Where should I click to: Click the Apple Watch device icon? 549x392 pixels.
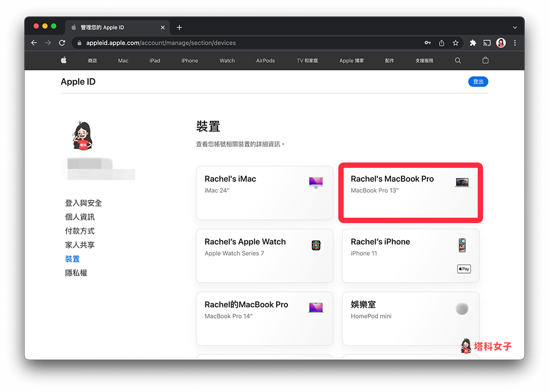click(316, 245)
